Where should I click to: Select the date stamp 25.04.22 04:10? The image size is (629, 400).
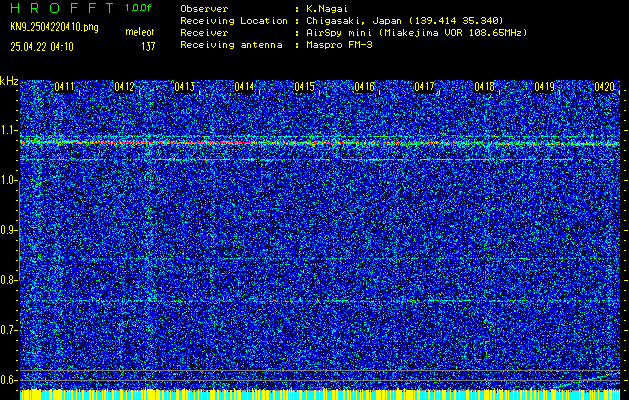pos(42,47)
